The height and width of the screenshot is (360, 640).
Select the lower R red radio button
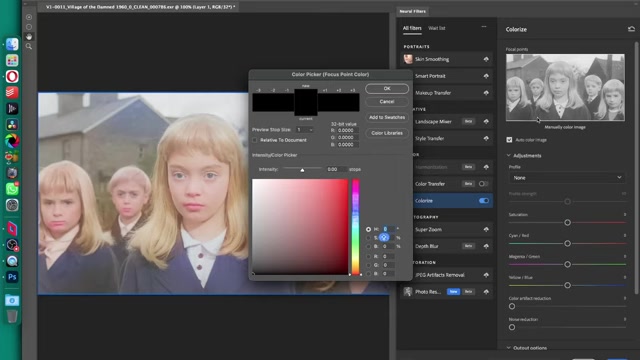click(x=368, y=256)
